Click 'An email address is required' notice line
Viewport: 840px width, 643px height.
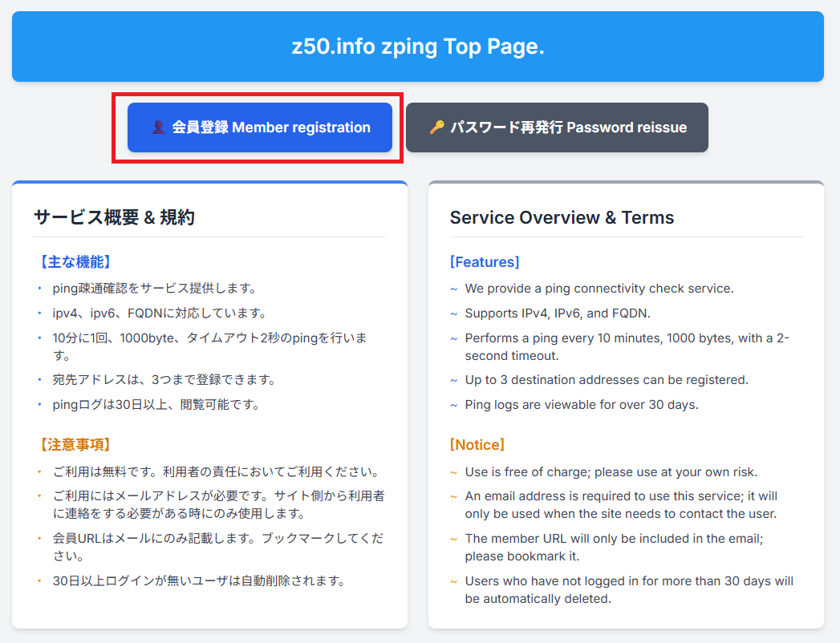tap(622, 504)
